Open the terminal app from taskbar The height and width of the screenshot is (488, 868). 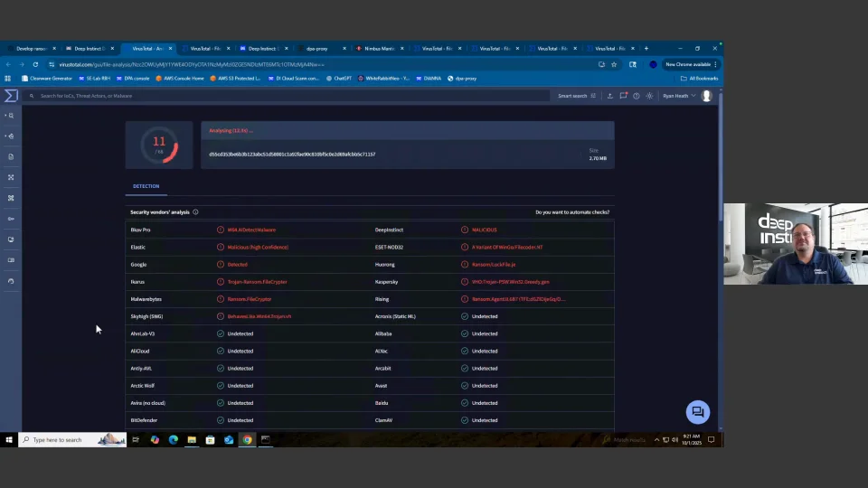(266, 440)
